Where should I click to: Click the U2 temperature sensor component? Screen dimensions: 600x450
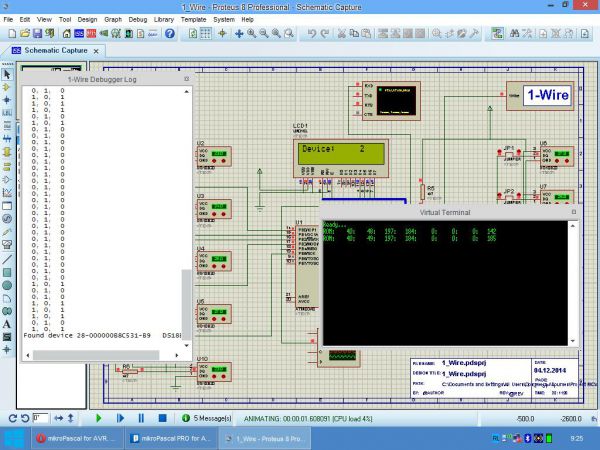(x=214, y=156)
